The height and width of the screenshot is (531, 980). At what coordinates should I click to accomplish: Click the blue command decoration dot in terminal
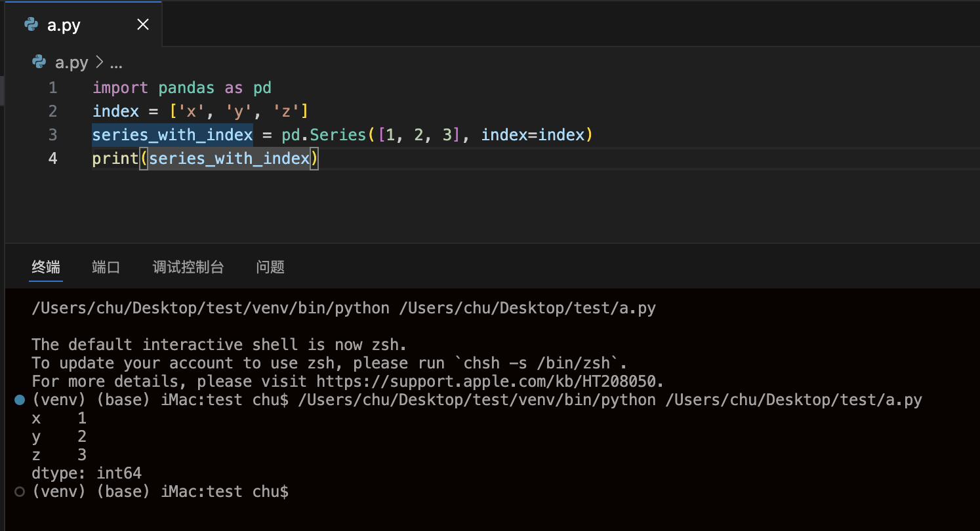point(20,400)
